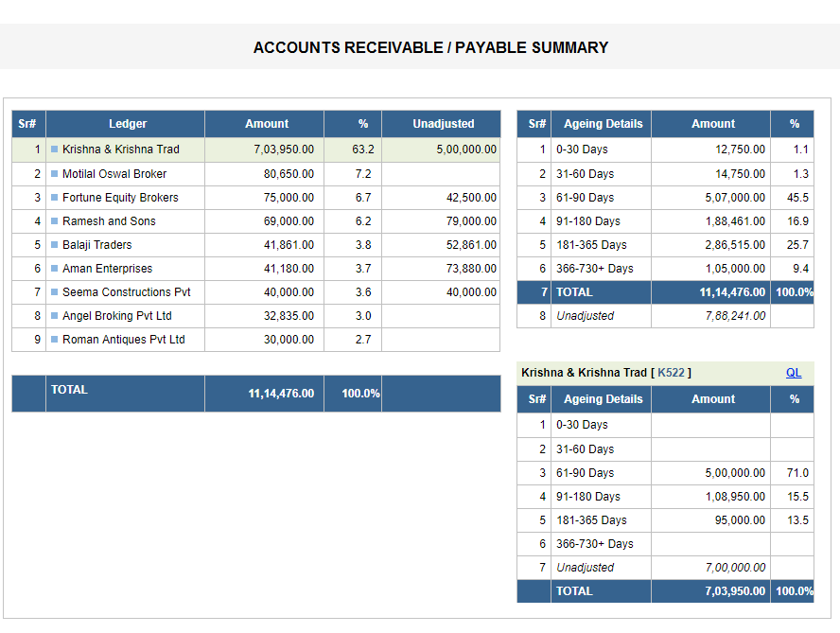Click Krishna ageing percentage 71.0
Screen dimensions: 840x633
coord(797,473)
